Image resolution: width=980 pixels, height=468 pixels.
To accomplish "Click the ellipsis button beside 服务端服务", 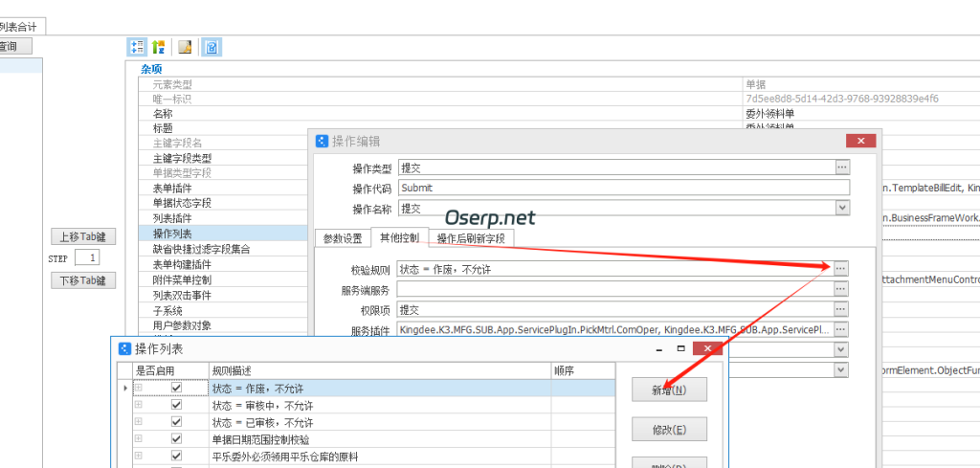I will [841, 289].
